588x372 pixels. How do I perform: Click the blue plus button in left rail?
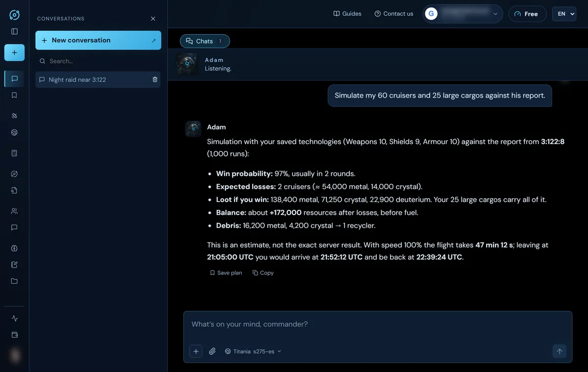point(14,52)
